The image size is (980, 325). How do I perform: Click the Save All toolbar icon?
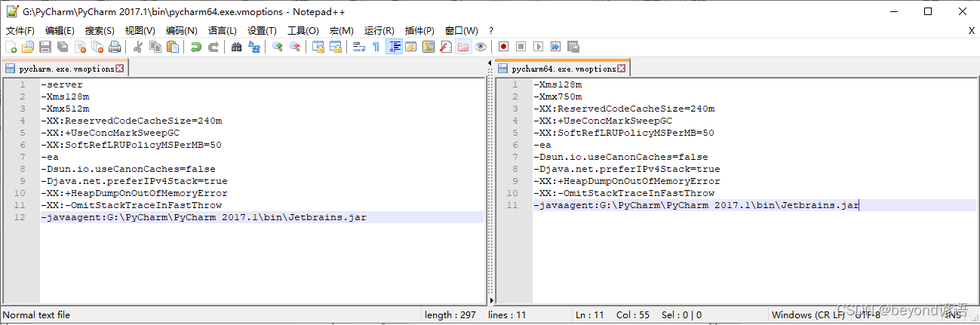point(63,47)
